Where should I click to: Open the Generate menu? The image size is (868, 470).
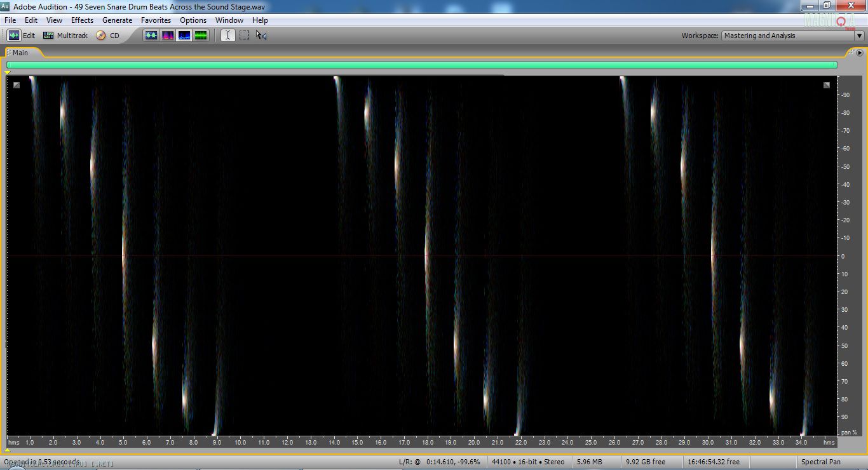(x=117, y=20)
